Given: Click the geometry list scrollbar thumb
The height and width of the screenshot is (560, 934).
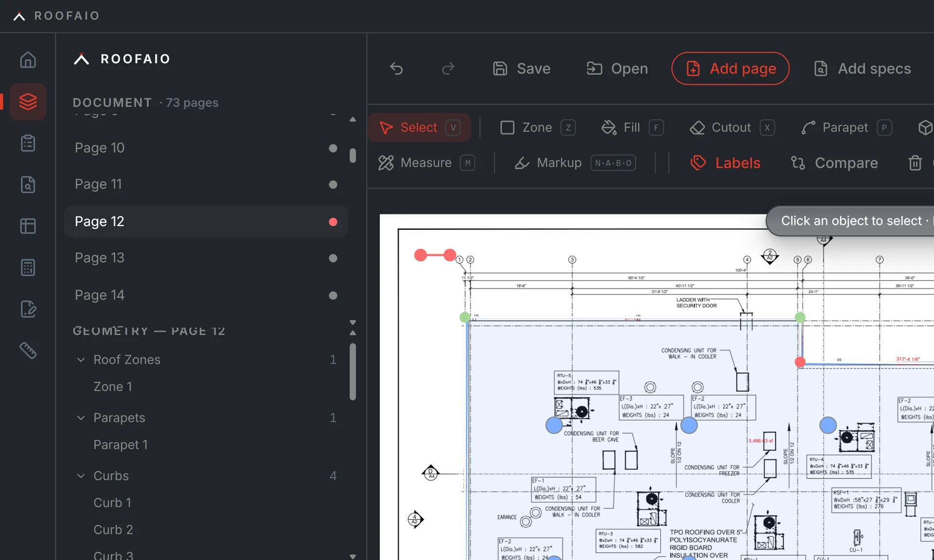Looking at the screenshot, I should coord(353,372).
